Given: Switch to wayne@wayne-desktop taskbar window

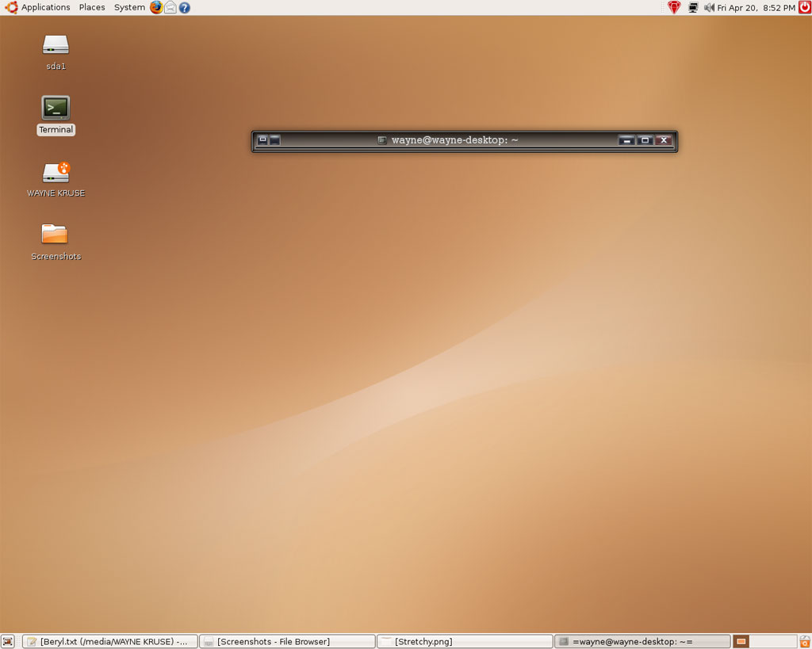Looking at the screenshot, I should pyautogui.click(x=642, y=642).
